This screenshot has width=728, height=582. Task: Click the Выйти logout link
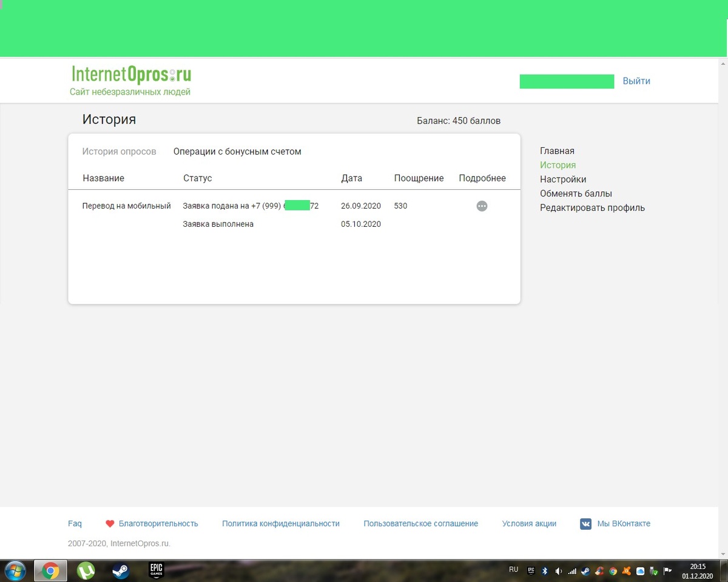click(x=636, y=81)
